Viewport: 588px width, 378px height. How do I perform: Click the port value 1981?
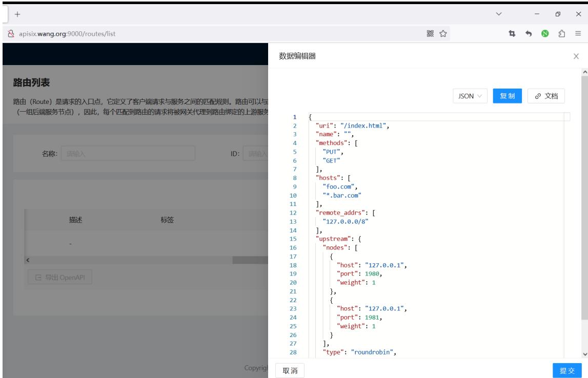[x=372, y=318]
